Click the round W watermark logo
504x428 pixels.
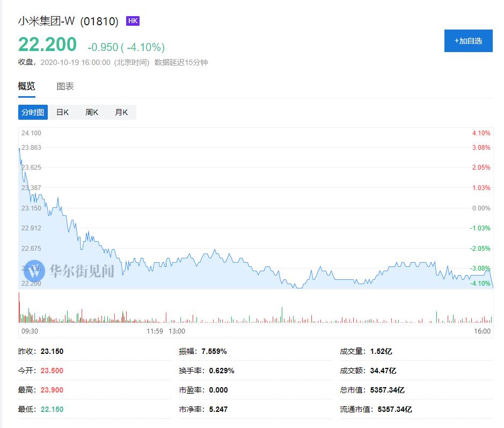pos(34,271)
